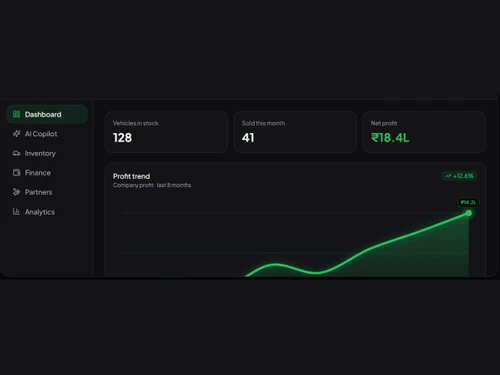500x375 pixels.
Task: Click the "Vehicles in stock" label
Action: click(136, 123)
